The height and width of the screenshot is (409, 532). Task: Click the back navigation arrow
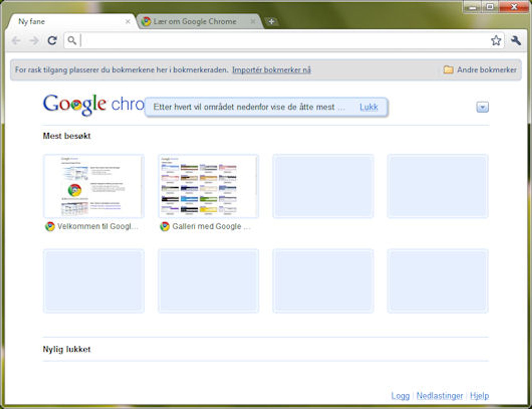pos(16,41)
